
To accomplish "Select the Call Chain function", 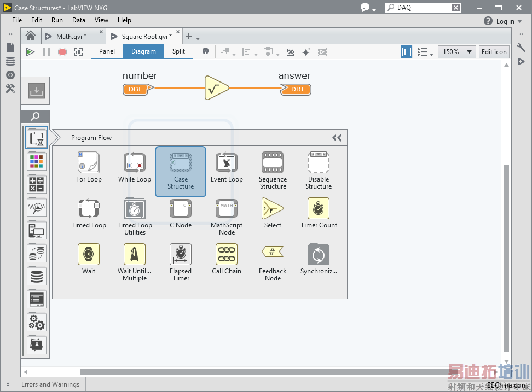I will tap(227, 259).
